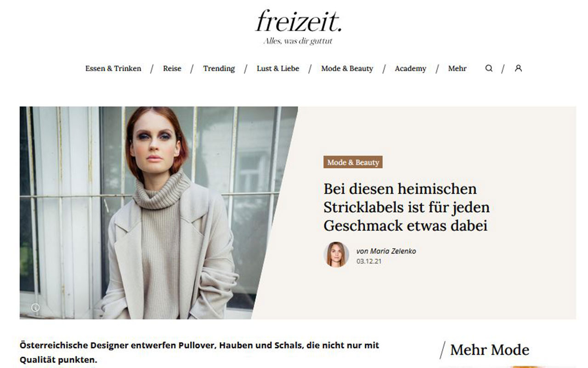The image size is (588, 368).
Task: Click the Österreichische Designer intro text
Action: [x=199, y=352]
